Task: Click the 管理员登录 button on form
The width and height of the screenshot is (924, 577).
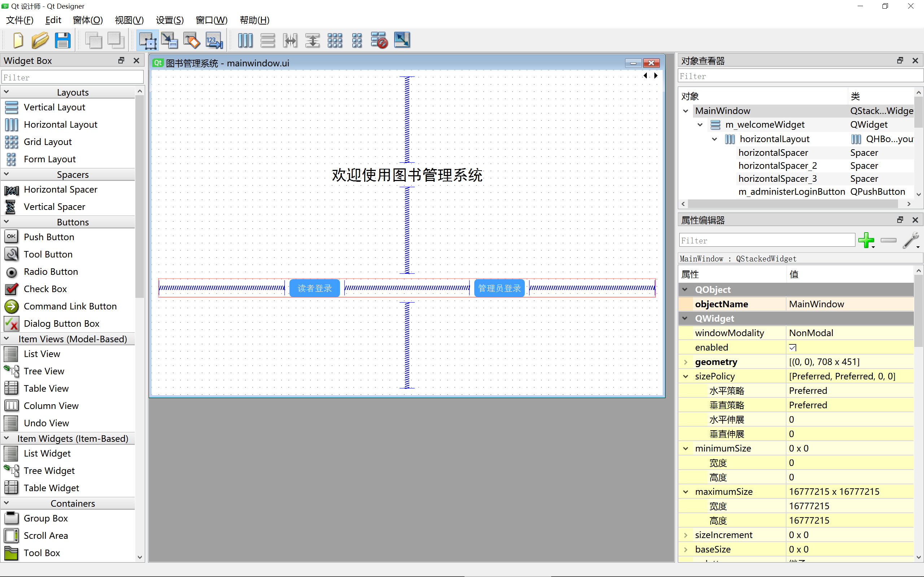Action: click(500, 288)
